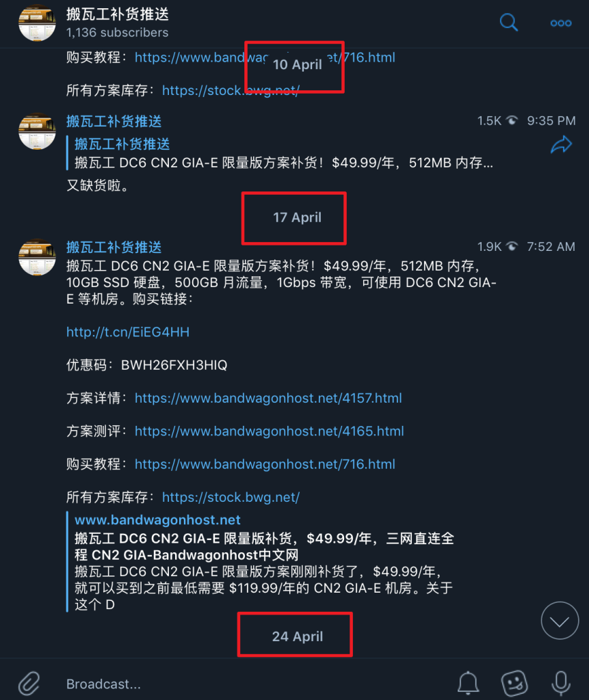Toggle the silent broadcast bell icon
The width and height of the screenshot is (589, 700).
[x=468, y=683]
